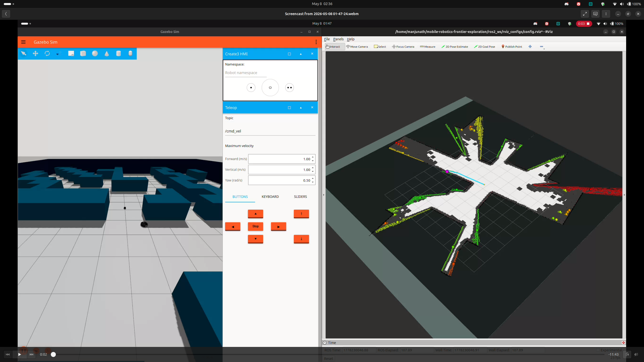Click the two-dot button in Create3 HMI

click(290, 87)
